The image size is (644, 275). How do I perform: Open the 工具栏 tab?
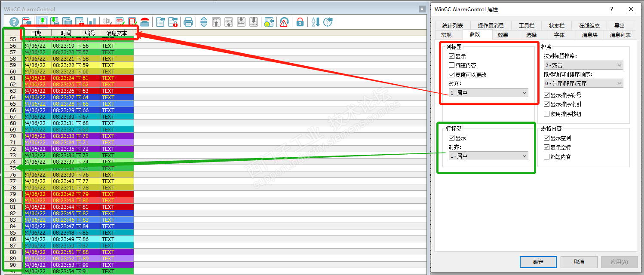coord(527,26)
